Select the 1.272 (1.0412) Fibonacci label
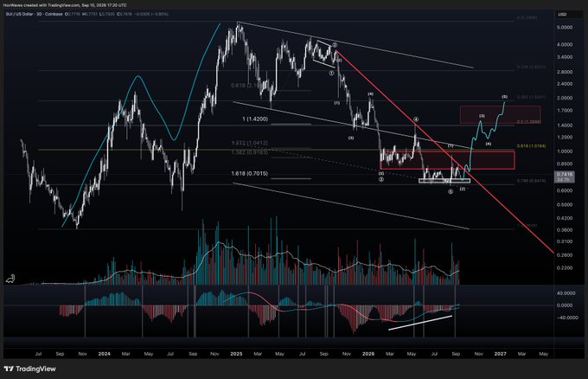The width and height of the screenshot is (588, 379). pos(250,143)
